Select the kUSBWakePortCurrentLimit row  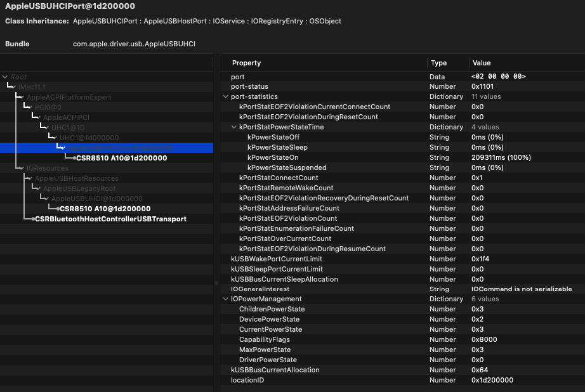pyautogui.click(x=402, y=259)
